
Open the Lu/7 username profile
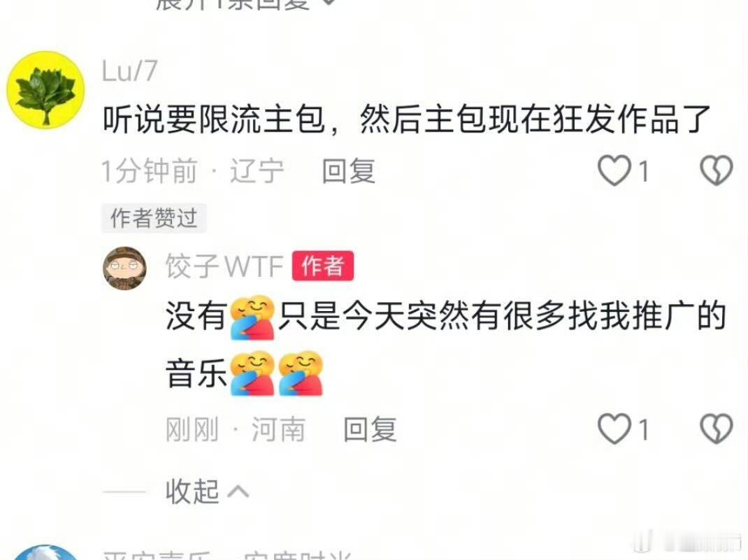pyautogui.click(x=129, y=71)
